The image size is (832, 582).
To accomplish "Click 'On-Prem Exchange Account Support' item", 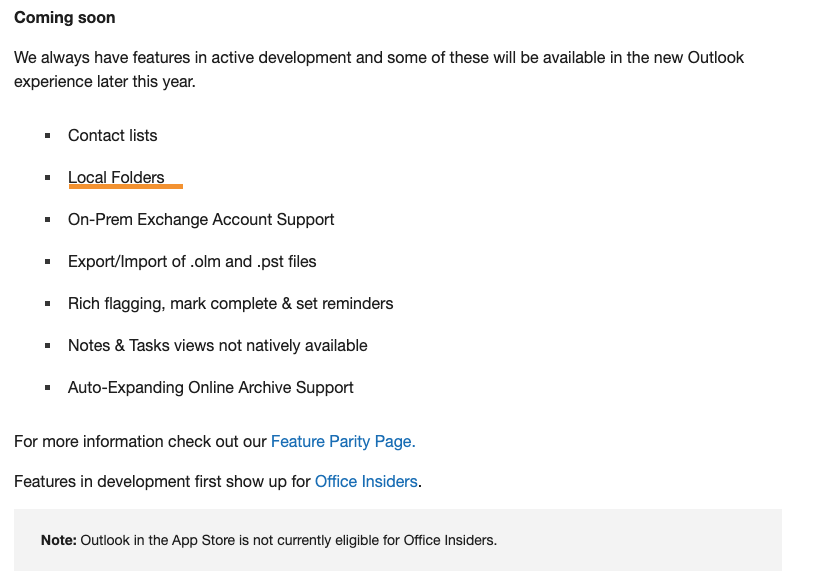I will 201,219.
